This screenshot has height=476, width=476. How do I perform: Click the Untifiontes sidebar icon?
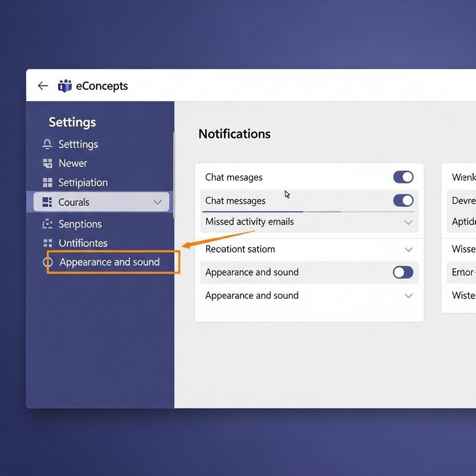pyautogui.click(x=47, y=243)
